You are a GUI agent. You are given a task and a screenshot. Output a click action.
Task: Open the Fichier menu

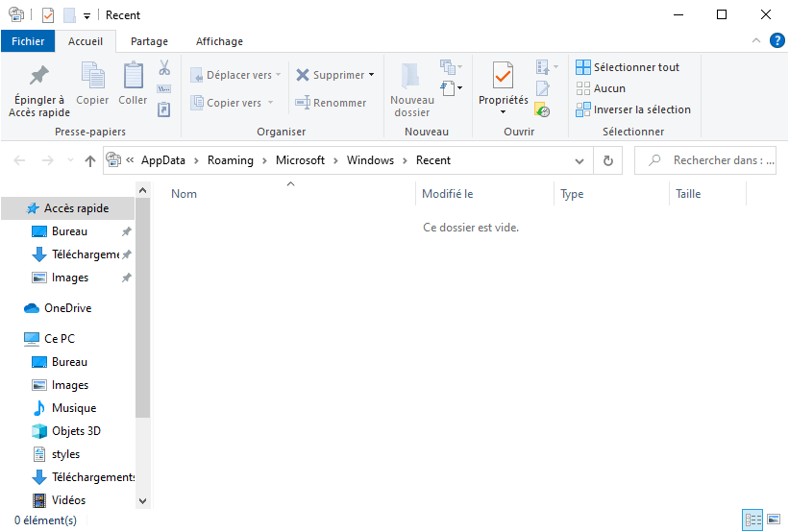coord(28,41)
